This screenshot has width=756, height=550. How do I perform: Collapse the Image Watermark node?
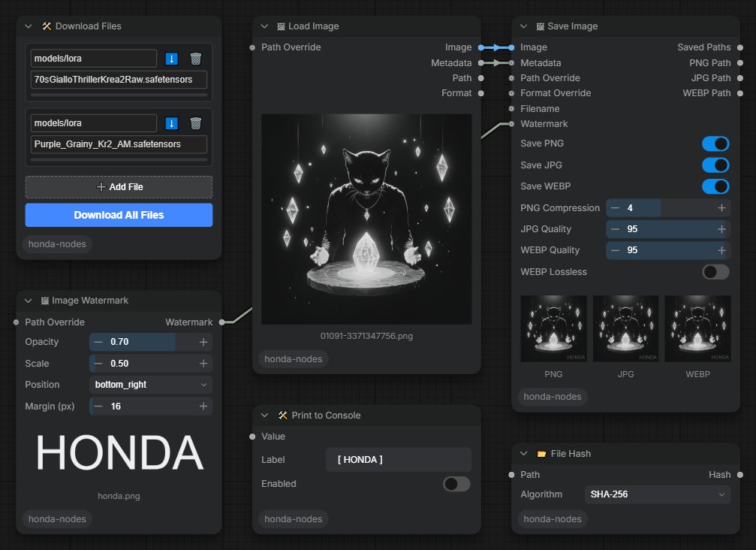(29, 301)
